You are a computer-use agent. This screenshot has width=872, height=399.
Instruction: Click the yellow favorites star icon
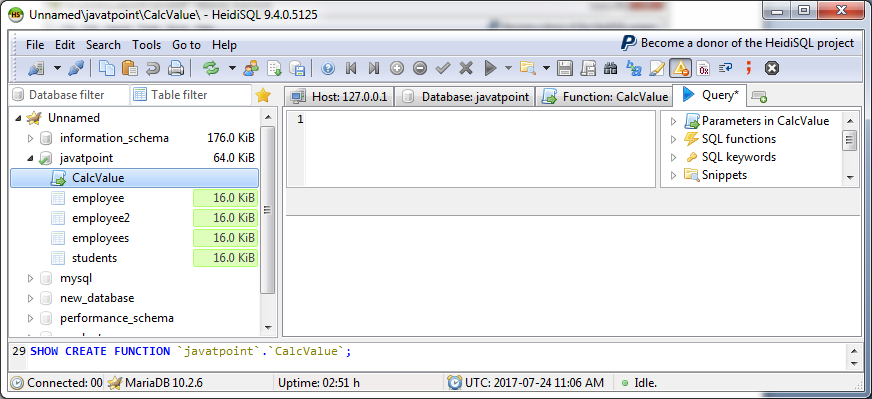tap(262, 96)
